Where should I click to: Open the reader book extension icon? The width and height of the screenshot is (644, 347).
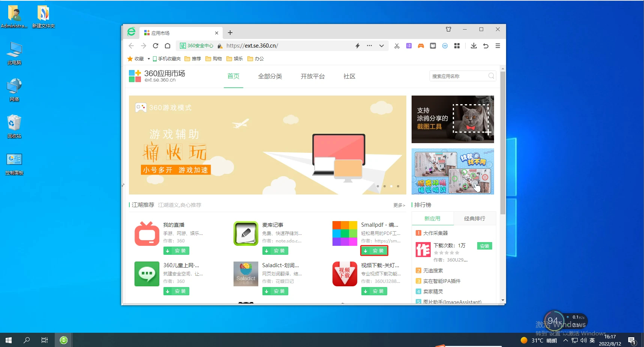point(433,46)
